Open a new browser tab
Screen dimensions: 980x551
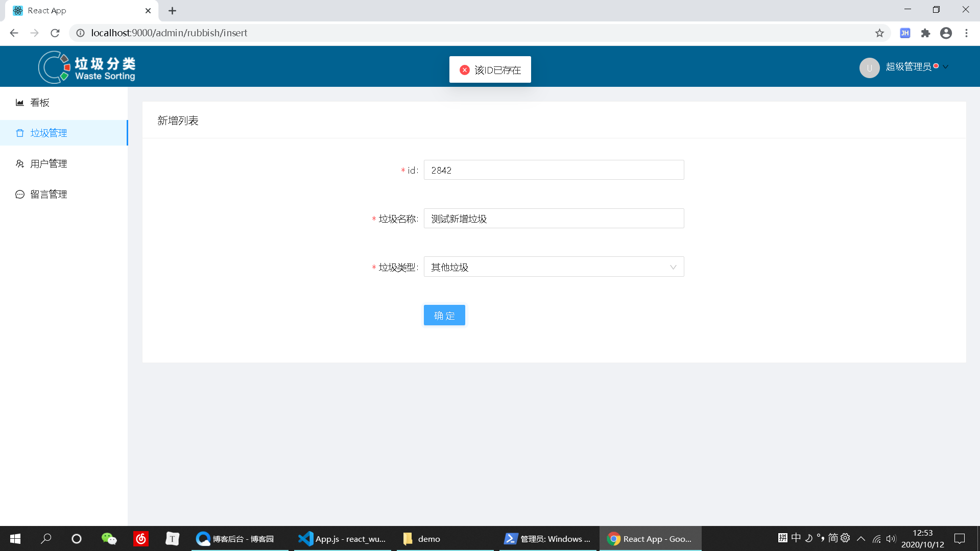coord(172,11)
